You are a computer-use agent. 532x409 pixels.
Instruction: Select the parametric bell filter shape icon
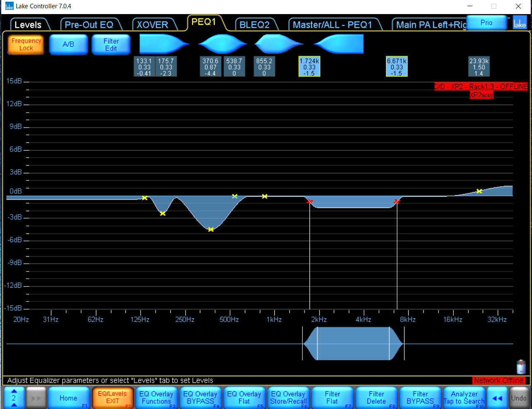222,44
